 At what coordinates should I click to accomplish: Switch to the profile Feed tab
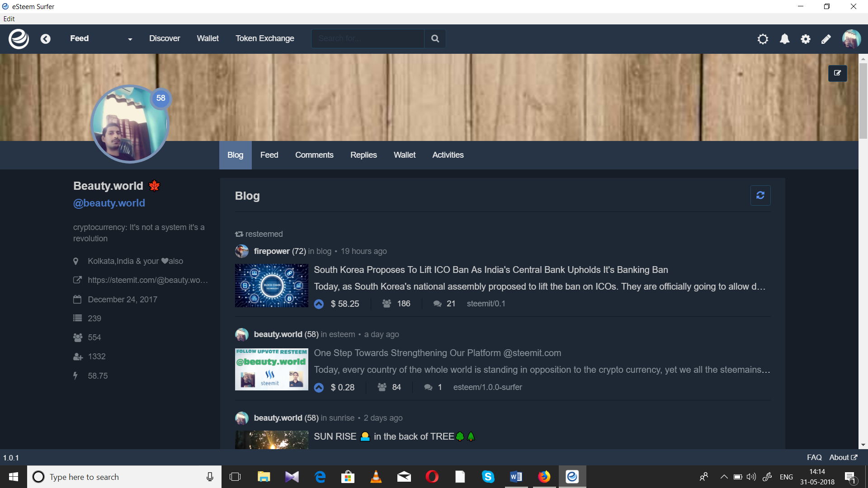[x=269, y=155]
